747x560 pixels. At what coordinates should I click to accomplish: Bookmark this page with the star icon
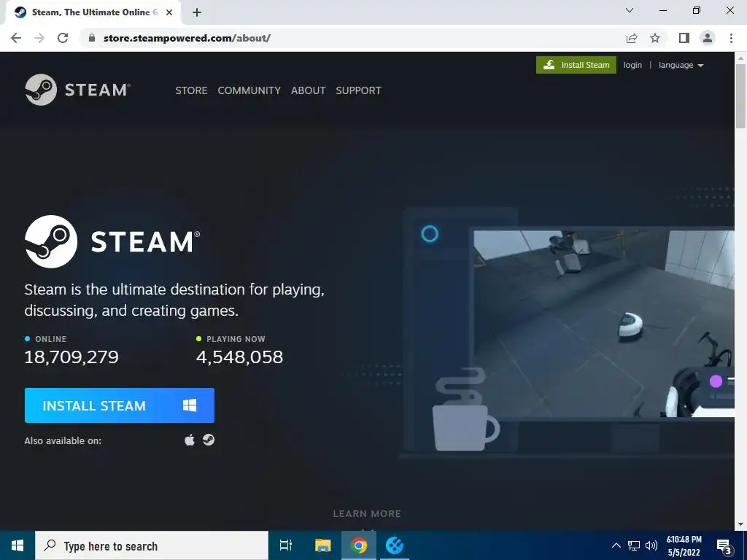(x=655, y=38)
